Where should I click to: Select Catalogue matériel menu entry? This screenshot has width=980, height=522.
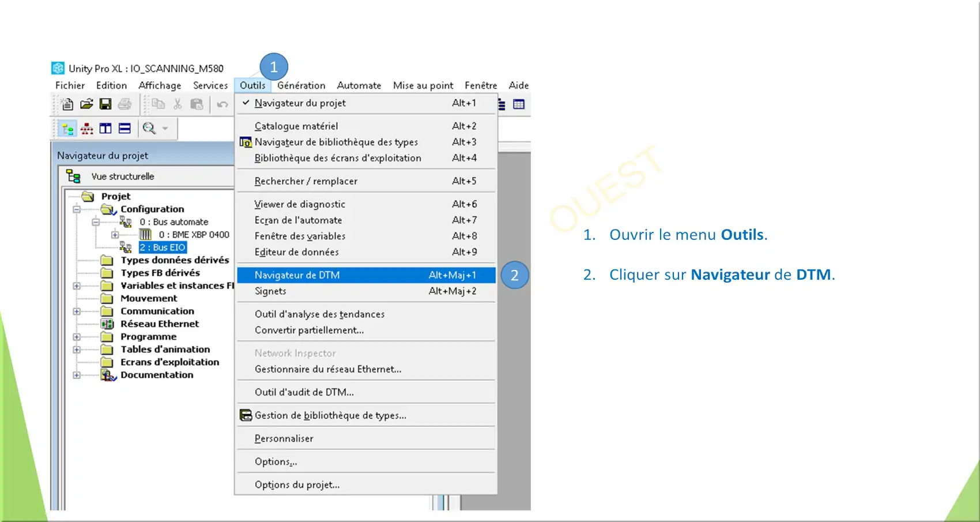tap(366, 126)
